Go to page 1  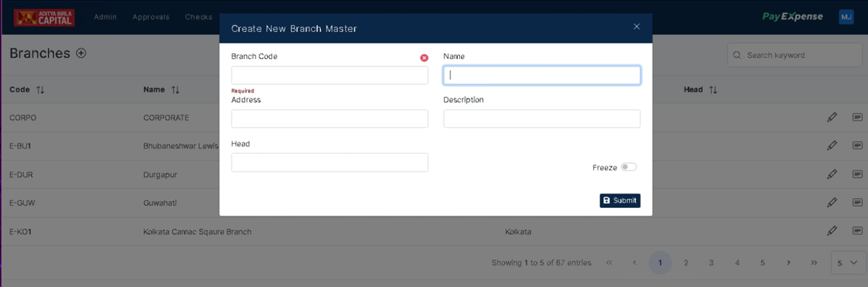click(660, 263)
